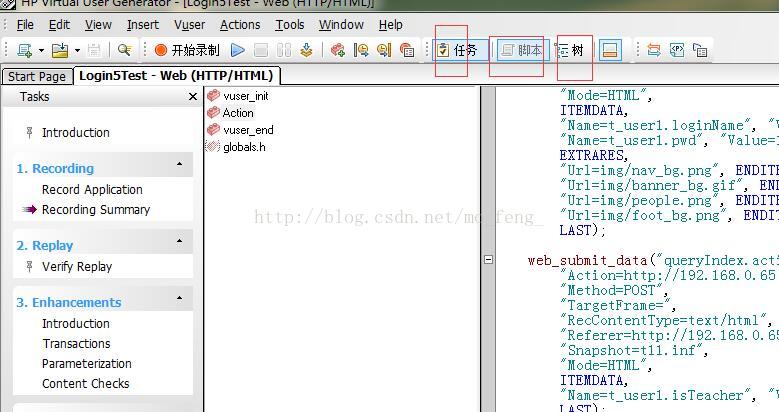Click the "Snapshot=t11.inf" code line

[x=634, y=350]
